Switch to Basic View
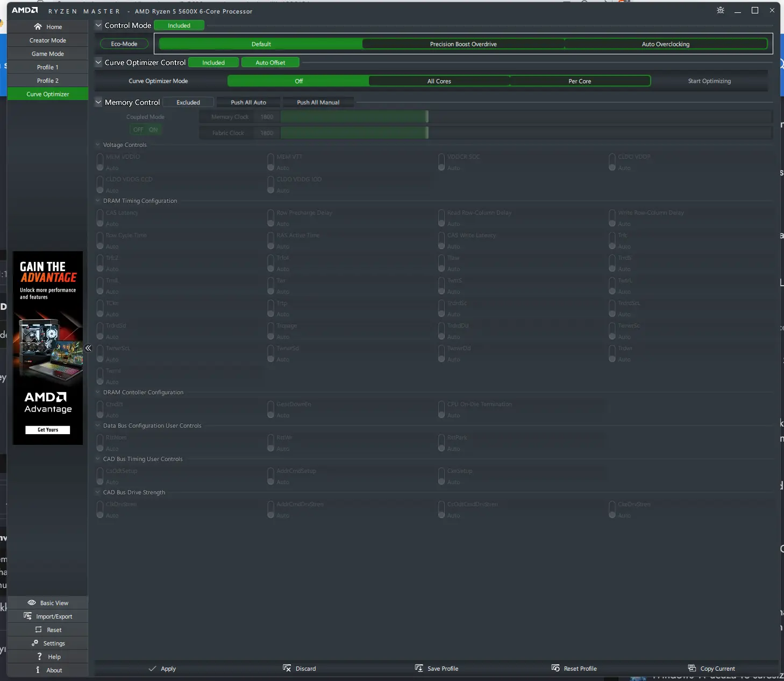The height and width of the screenshot is (681, 784). coord(48,603)
